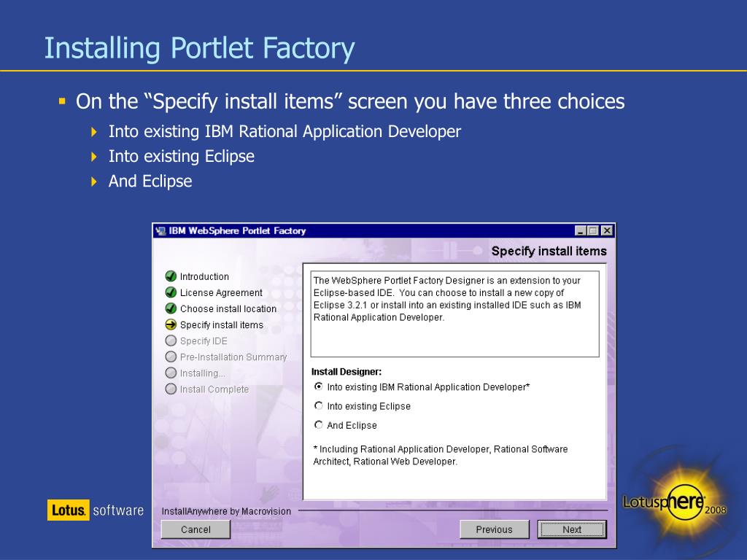
Task: Click the Install Complete step label
Action: click(x=214, y=389)
